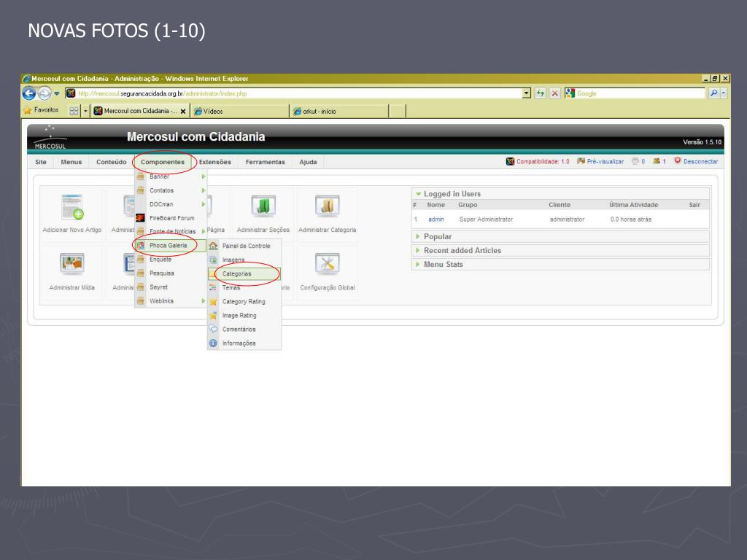Click the magnifier search button
This screenshot has width=747, height=560.
[x=713, y=93]
